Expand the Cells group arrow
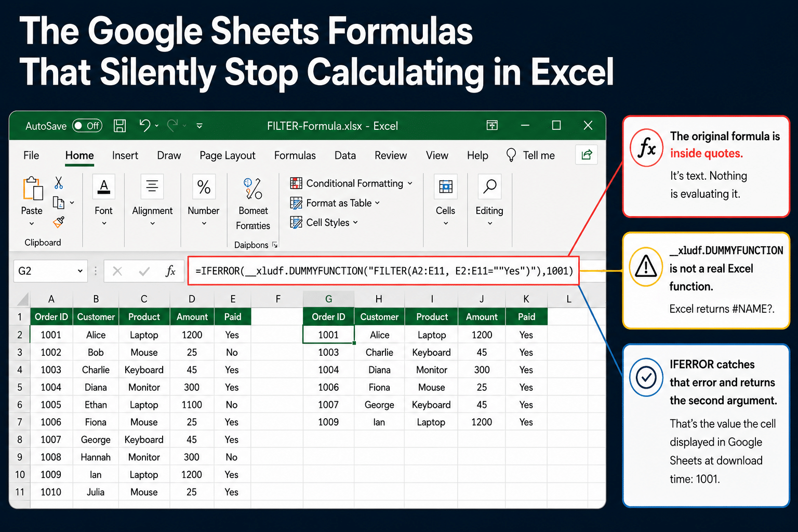The height and width of the screenshot is (532, 798). [x=446, y=223]
